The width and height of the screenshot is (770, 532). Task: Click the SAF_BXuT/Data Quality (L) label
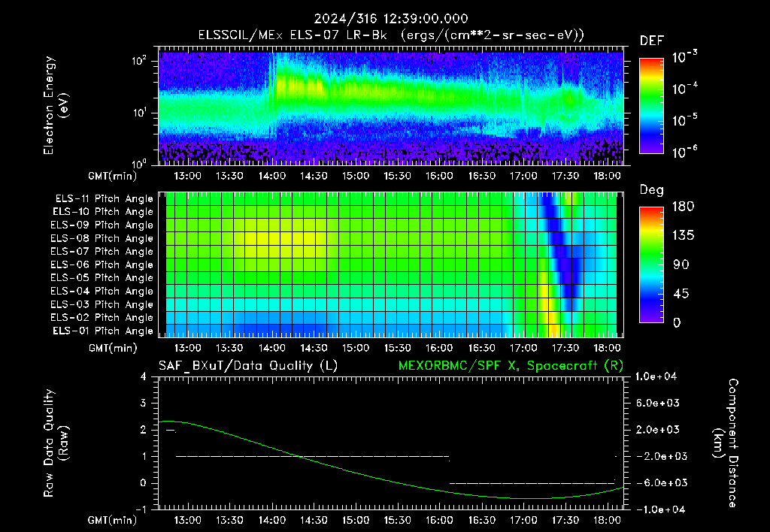pos(248,366)
